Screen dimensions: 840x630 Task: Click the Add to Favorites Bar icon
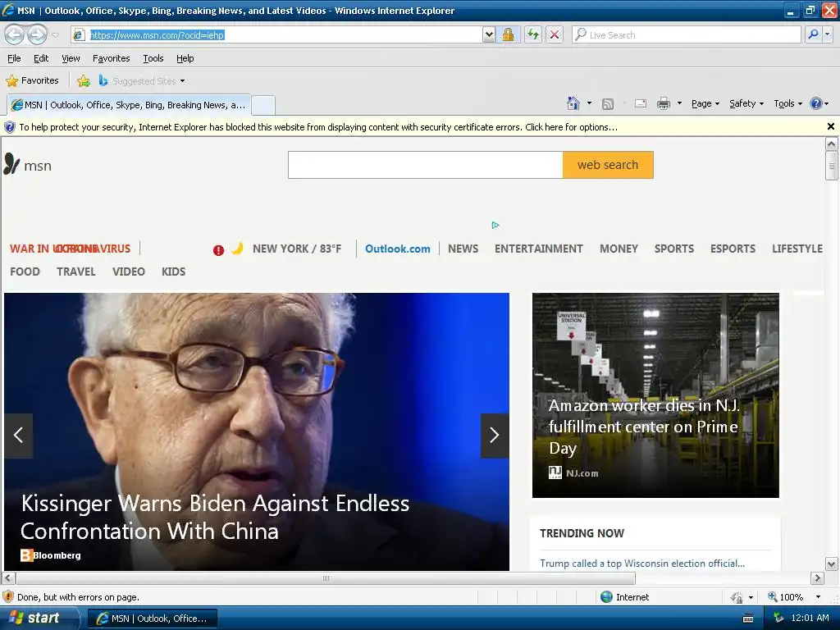coord(83,81)
